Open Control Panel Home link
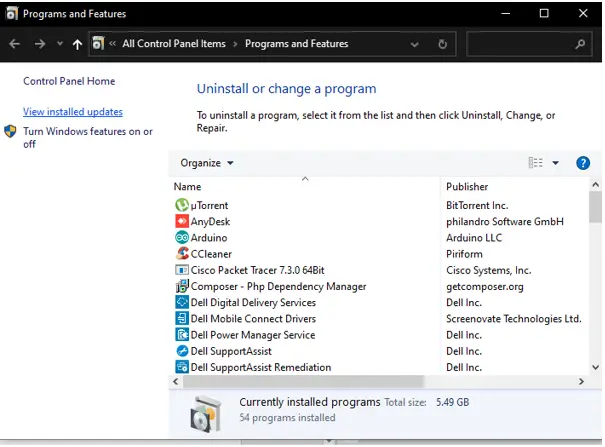 click(x=69, y=81)
